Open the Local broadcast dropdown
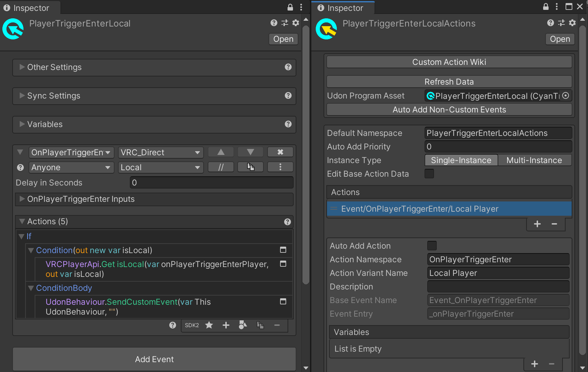This screenshot has height=372, width=588. tap(161, 167)
